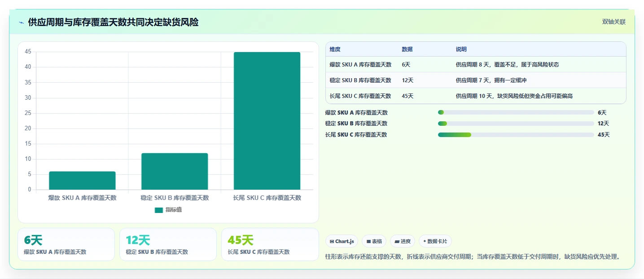This screenshot has height=279, width=644.
Task: Select the 表格 tag
Action: point(374,241)
